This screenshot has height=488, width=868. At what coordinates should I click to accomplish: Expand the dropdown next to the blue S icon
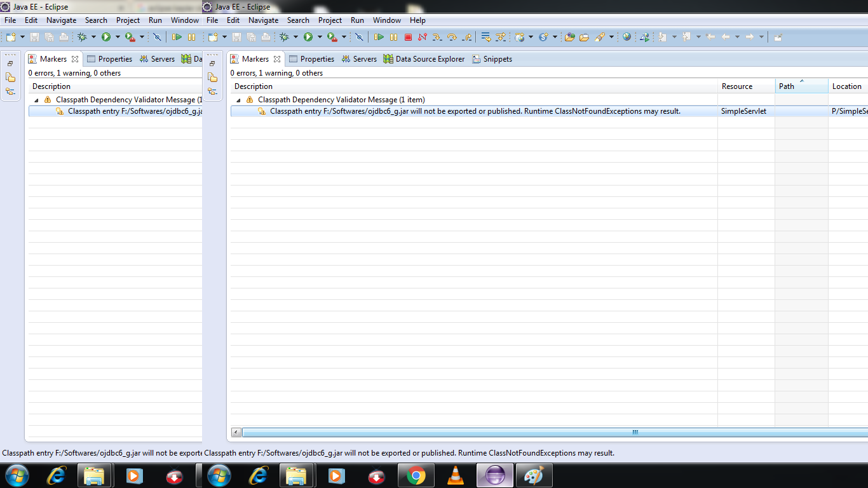(555, 37)
